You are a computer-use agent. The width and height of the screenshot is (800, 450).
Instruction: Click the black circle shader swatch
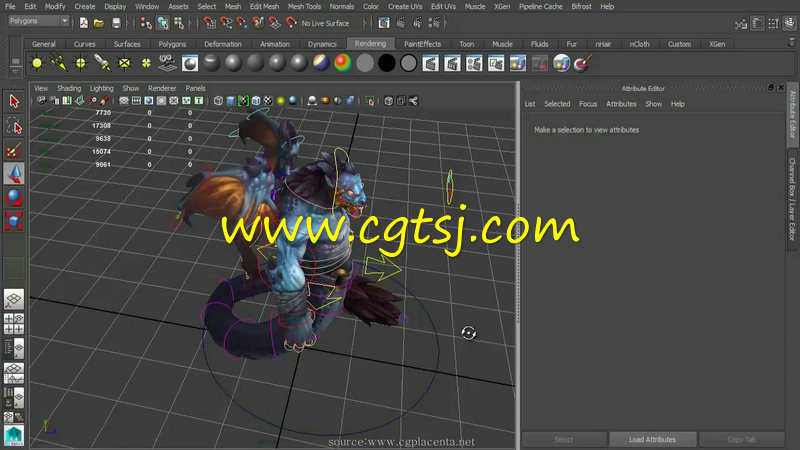387,63
